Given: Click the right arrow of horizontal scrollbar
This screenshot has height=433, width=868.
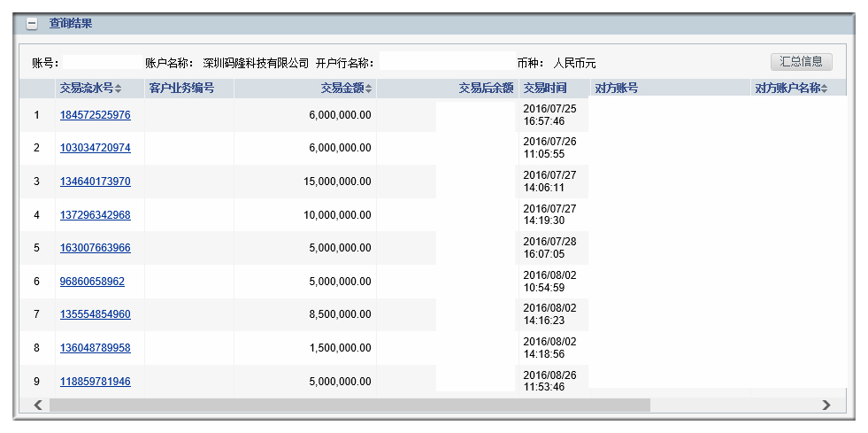Looking at the screenshot, I should pos(826,405).
